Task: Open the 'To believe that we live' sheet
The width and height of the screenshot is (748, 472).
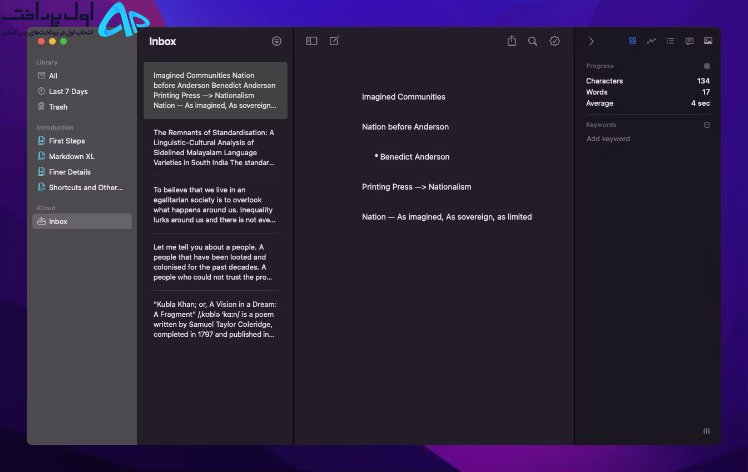Action: click(216, 205)
